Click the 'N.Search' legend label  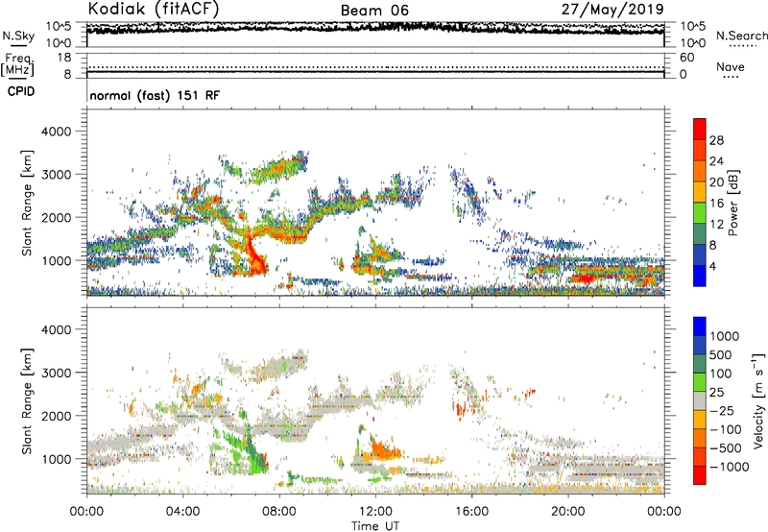(741, 36)
